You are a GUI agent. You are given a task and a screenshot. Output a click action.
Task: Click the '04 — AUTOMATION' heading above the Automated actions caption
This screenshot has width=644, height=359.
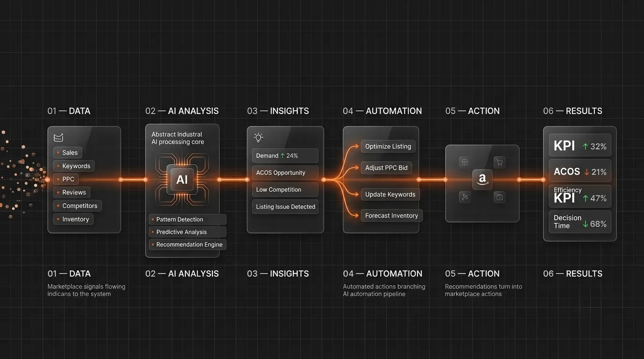pos(383,273)
